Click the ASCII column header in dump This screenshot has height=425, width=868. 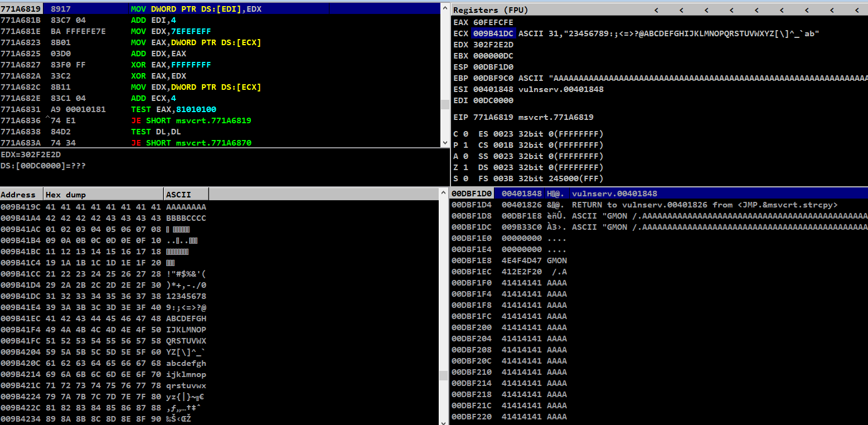click(187, 194)
